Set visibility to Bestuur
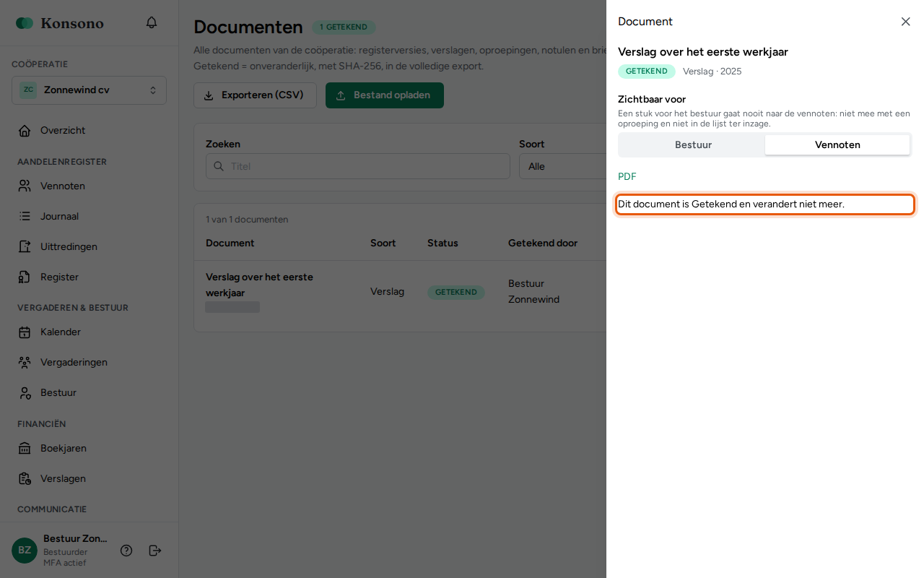This screenshot has height=578, width=924. pos(693,145)
